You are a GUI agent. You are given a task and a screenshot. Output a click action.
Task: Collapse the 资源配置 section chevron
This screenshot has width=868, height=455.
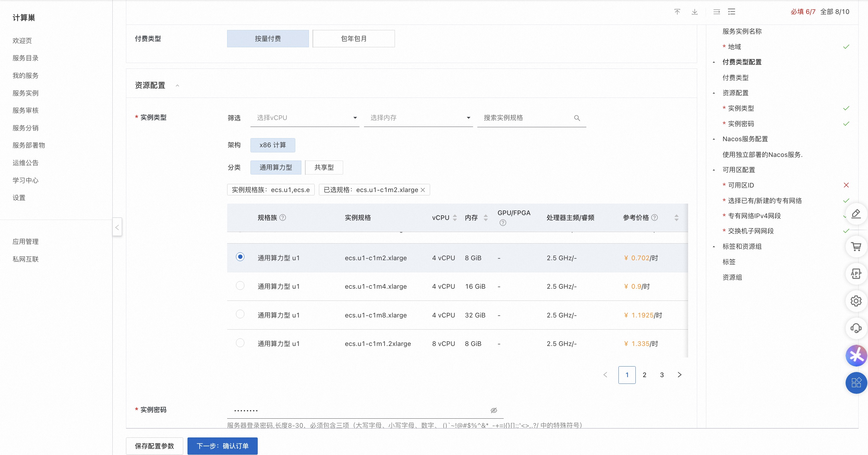tap(177, 86)
